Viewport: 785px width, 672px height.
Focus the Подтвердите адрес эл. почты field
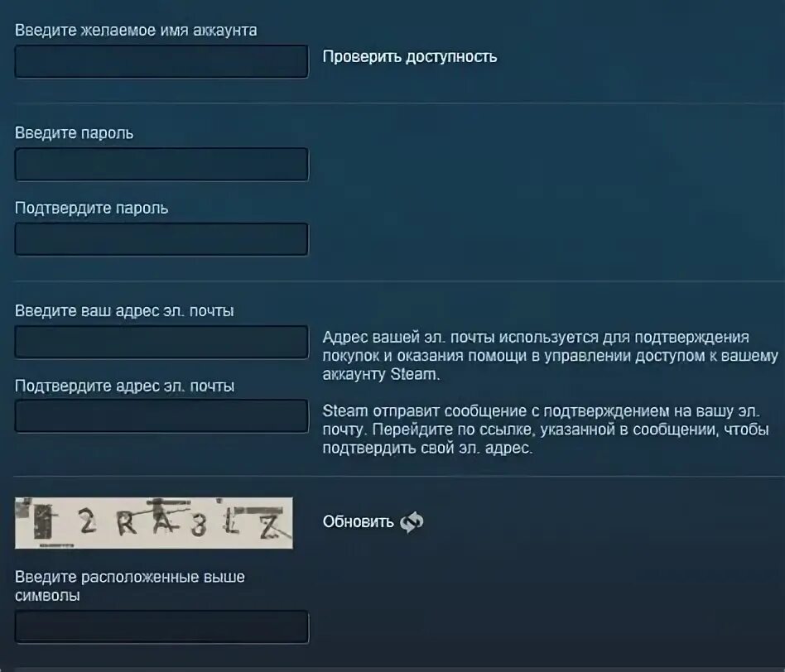(x=161, y=415)
